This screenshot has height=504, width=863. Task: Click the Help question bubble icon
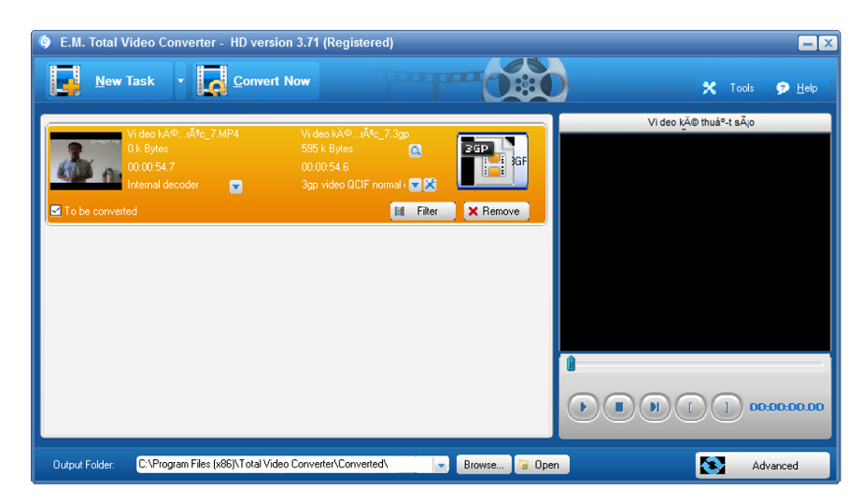[782, 88]
